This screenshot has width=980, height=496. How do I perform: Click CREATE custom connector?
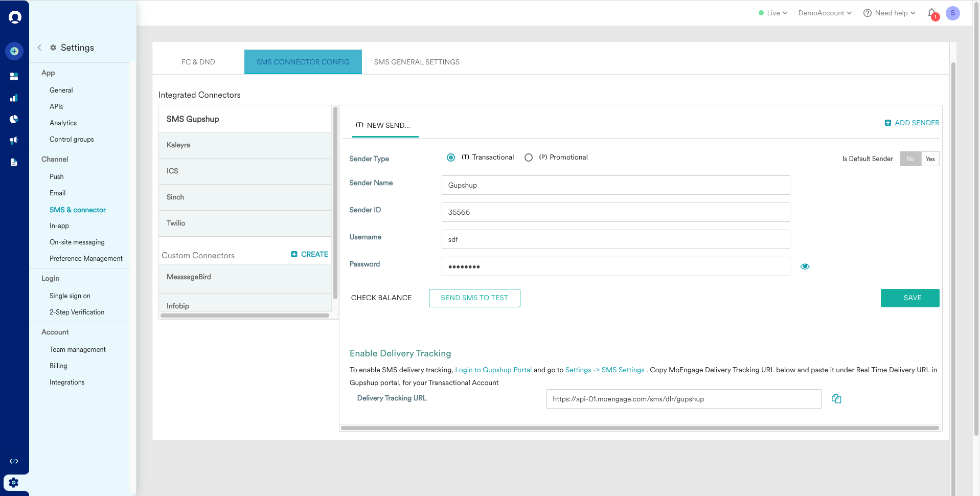coord(310,254)
